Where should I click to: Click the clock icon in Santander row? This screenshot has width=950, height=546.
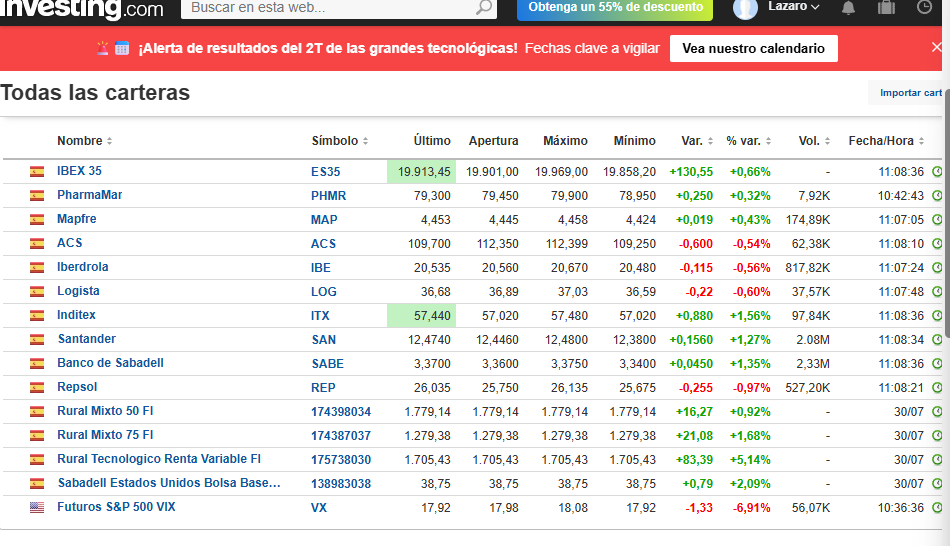tap(937, 339)
